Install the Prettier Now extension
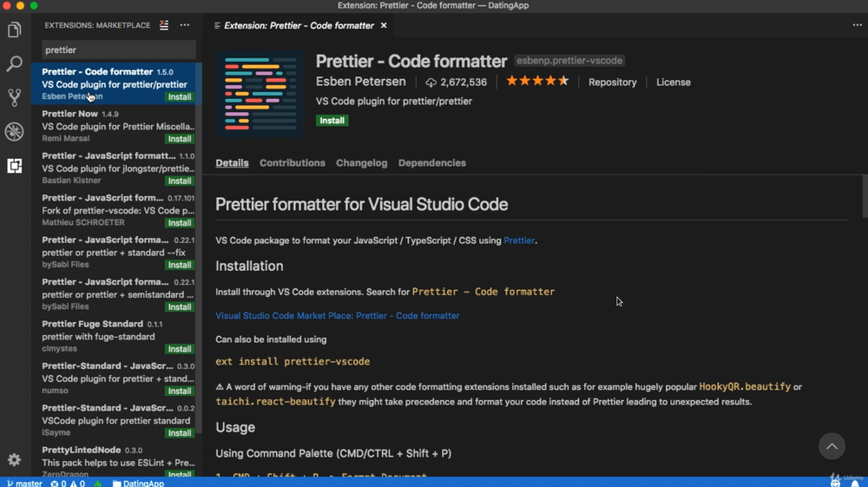Image resolution: width=868 pixels, height=487 pixels. 180,139
